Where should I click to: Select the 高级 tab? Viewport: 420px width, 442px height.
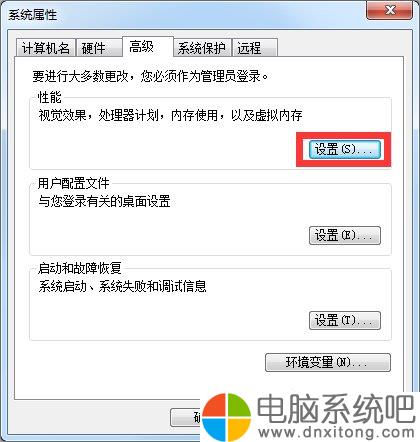[x=148, y=47]
